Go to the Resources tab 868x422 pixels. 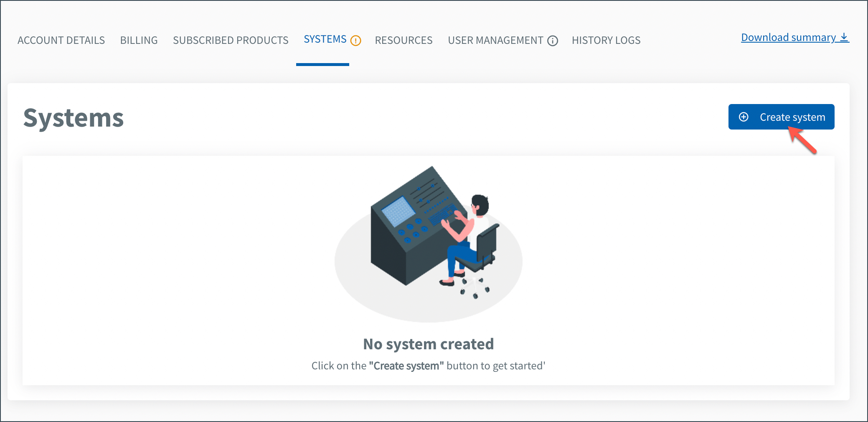pos(404,40)
